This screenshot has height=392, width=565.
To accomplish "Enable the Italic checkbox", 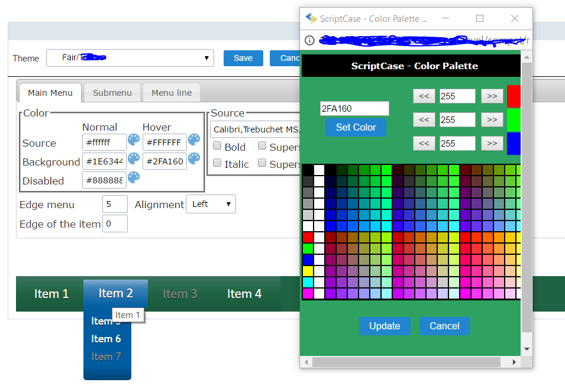I will [217, 163].
